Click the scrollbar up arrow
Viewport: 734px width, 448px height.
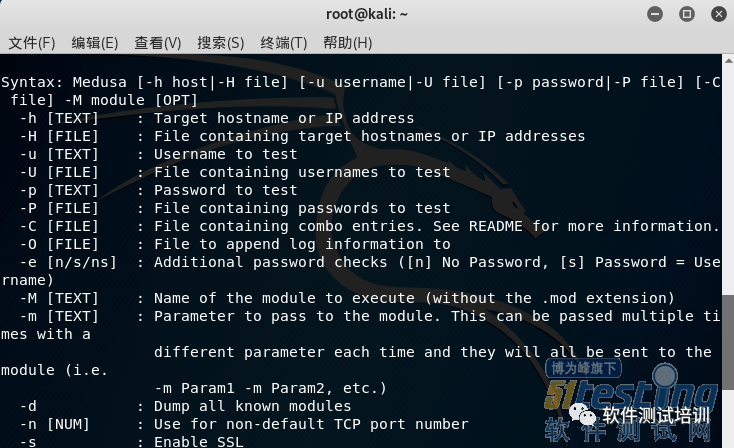[728, 61]
